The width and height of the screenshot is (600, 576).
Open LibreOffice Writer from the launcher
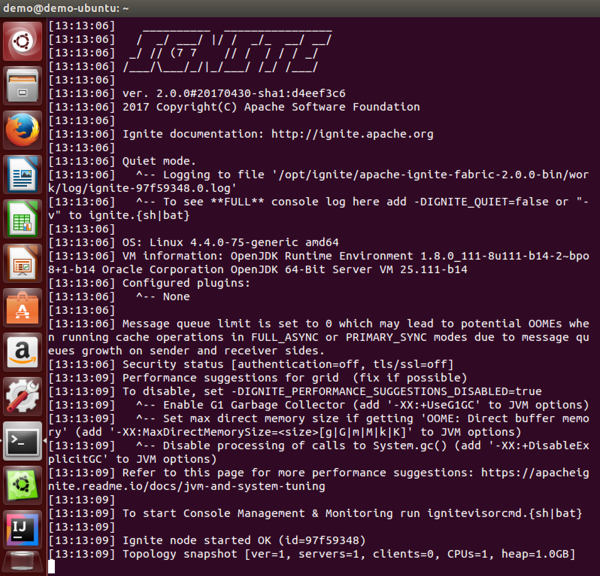(22, 175)
